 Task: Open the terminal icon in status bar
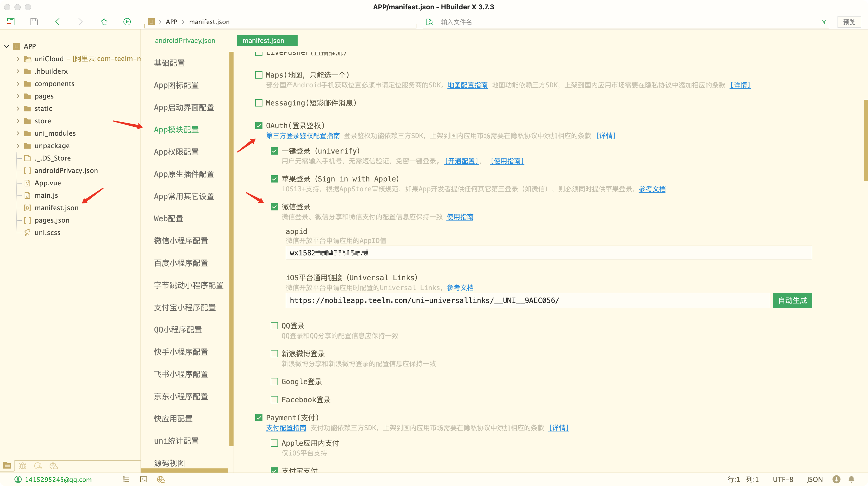pyautogui.click(x=144, y=479)
